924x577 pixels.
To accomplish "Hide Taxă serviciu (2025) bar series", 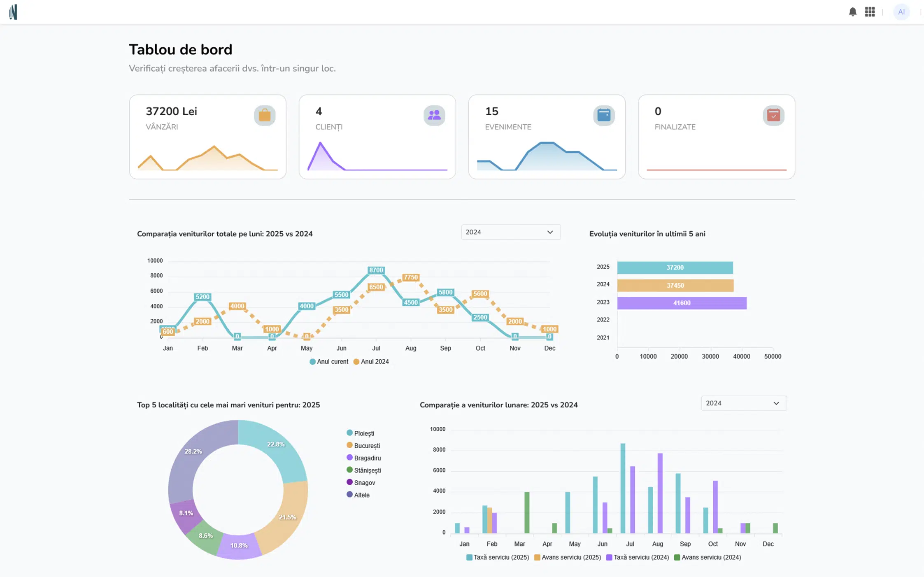I will coord(498,557).
